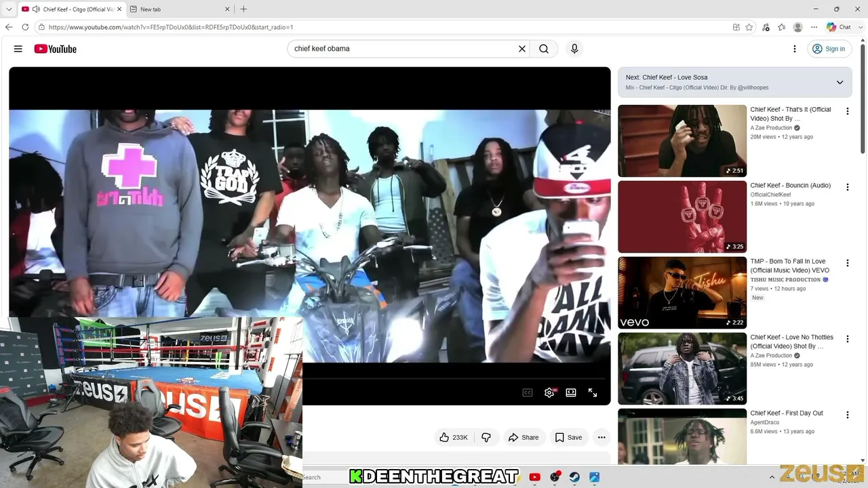
Task: Open the Copilot Chat button
Action: point(839,27)
